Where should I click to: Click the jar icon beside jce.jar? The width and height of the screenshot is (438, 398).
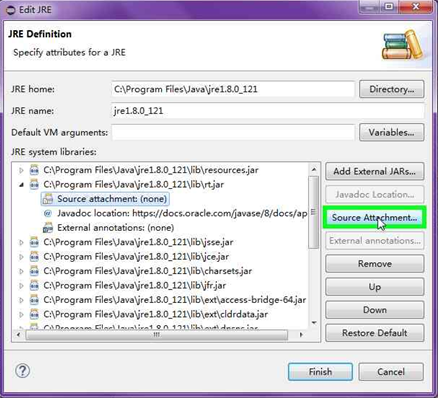[34, 257]
